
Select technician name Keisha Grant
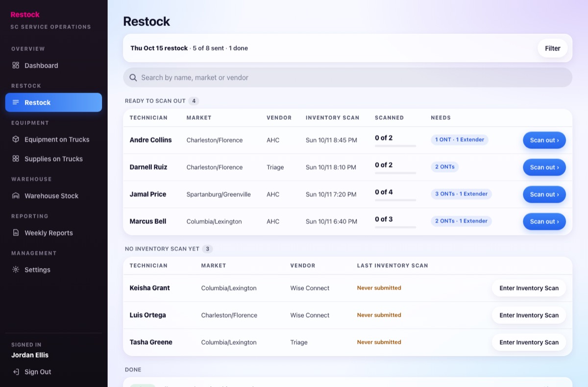click(149, 288)
